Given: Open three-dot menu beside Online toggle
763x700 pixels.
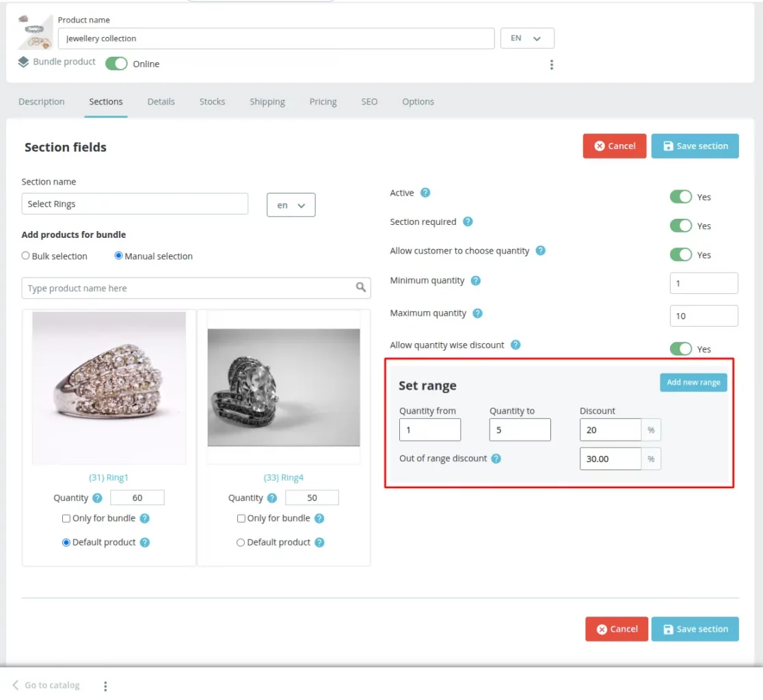Looking at the screenshot, I should pos(552,65).
